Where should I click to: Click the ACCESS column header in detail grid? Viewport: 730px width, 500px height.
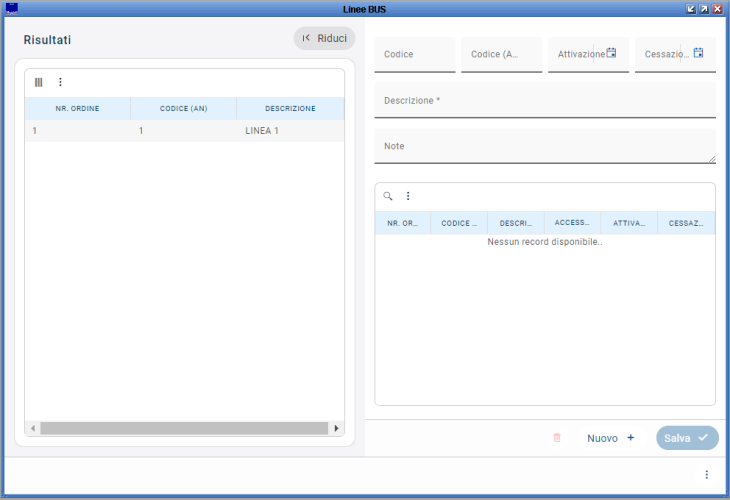(572, 223)
